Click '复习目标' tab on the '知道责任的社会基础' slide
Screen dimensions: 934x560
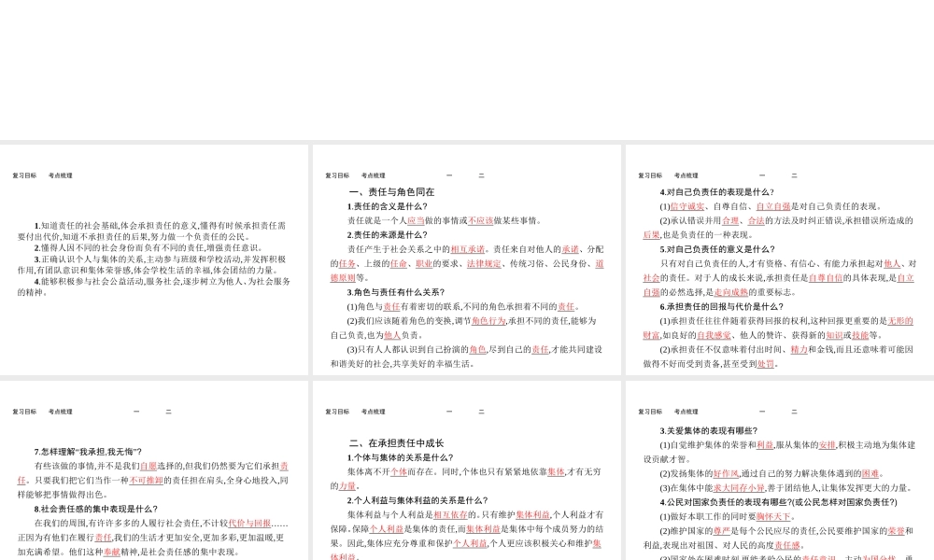coord(24,175)
